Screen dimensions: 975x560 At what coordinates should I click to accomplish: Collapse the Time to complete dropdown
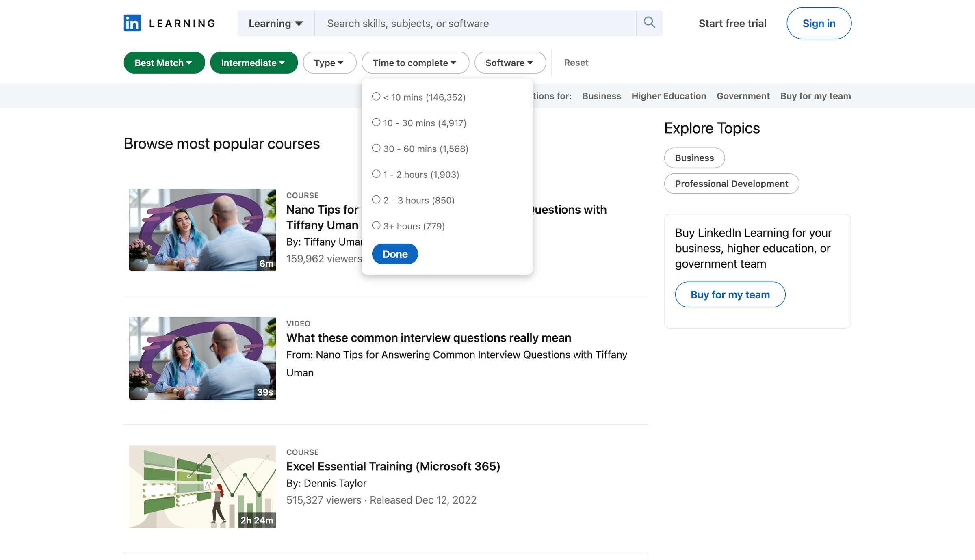415,63
